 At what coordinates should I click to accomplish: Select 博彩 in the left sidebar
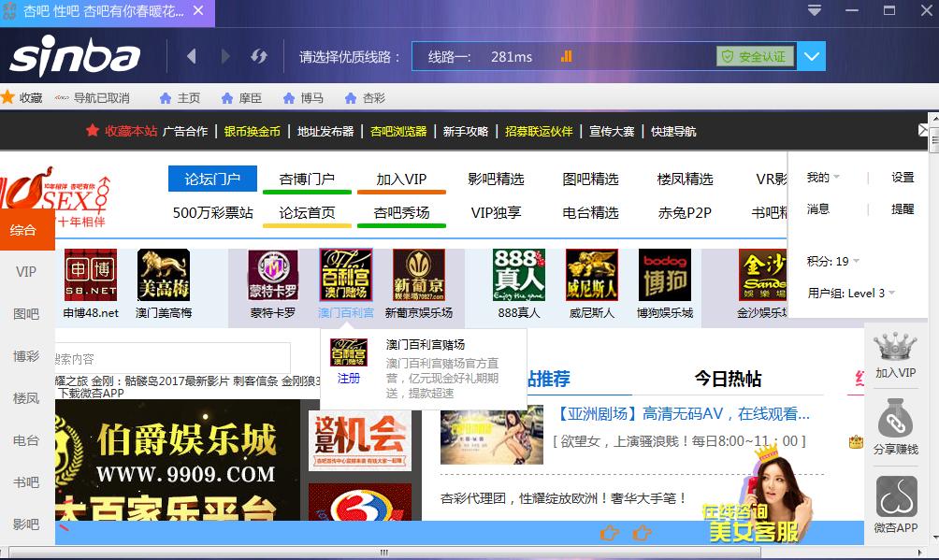(26, 356)
